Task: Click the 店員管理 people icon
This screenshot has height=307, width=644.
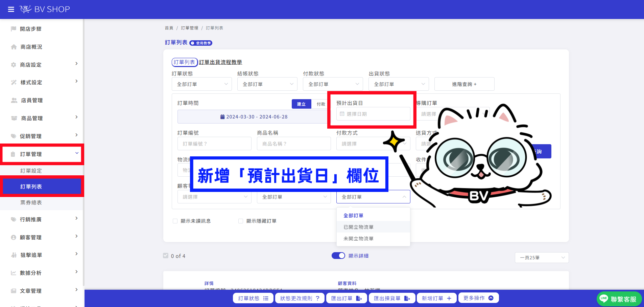Action: pos(14,100)
